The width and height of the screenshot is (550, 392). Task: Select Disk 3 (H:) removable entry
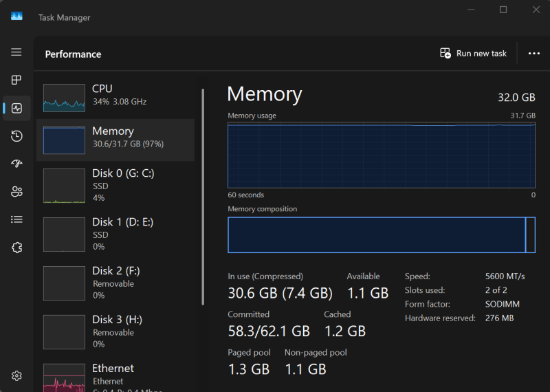click(x=115, y=331)
